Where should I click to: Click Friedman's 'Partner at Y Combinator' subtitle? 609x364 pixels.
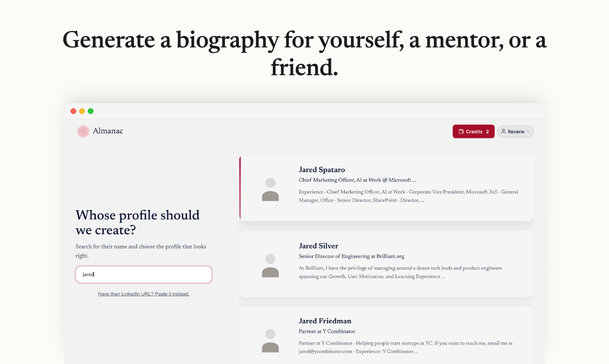(327, 331)
